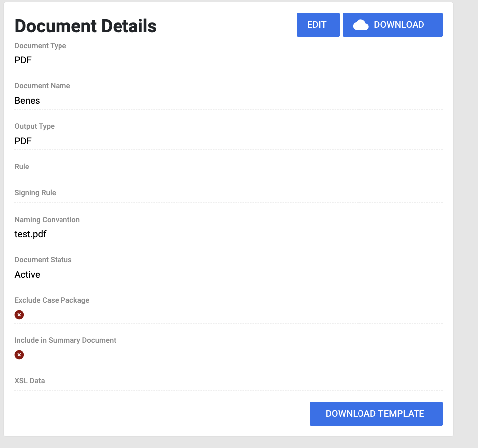
Task: Click the Document Details title
Action: point(85,26)
